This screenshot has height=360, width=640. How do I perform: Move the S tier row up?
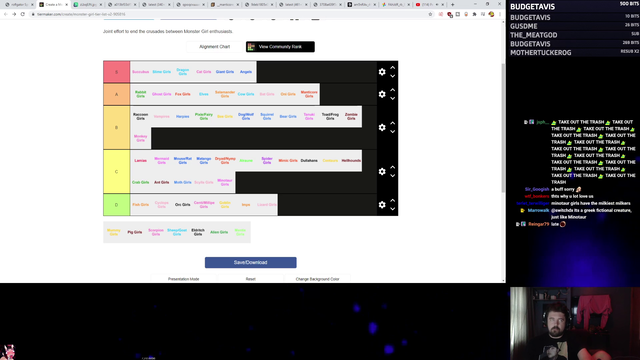[x=393, y=68]
